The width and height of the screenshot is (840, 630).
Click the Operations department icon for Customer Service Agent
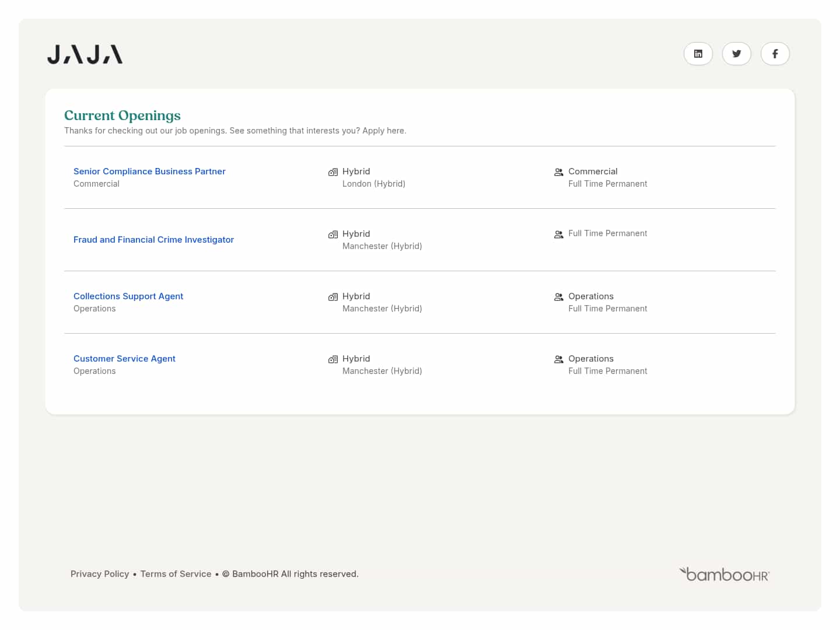559,359
